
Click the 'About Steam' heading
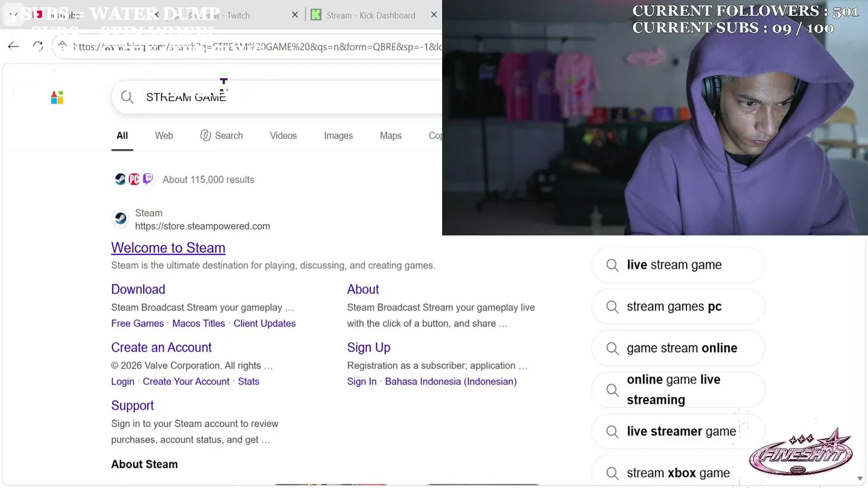144,464
